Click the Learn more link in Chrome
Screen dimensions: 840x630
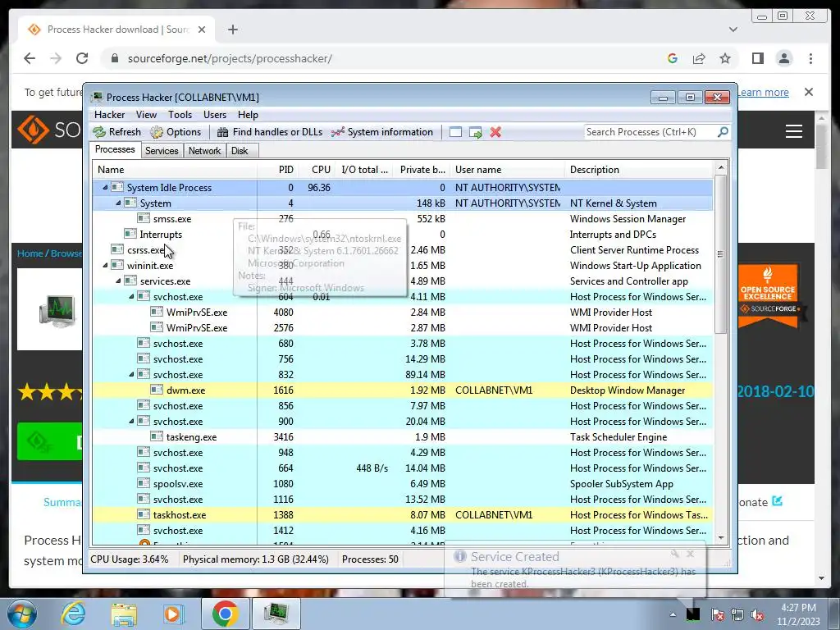coord(763,92)
